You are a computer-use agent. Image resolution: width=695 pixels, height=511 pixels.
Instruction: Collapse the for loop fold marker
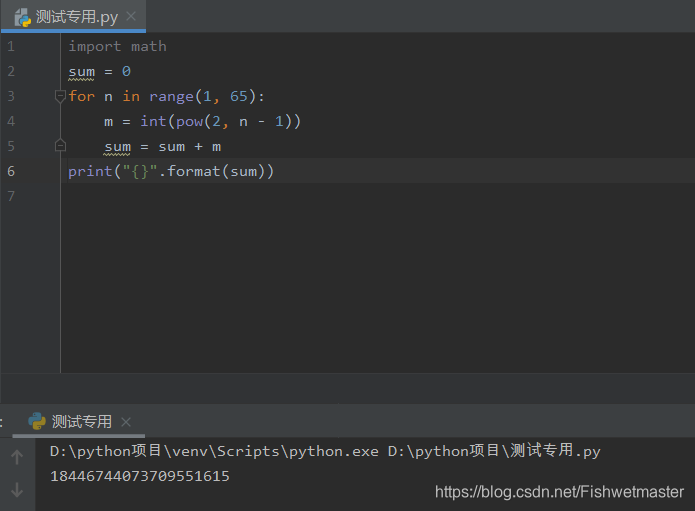click(x=60, y=96)
